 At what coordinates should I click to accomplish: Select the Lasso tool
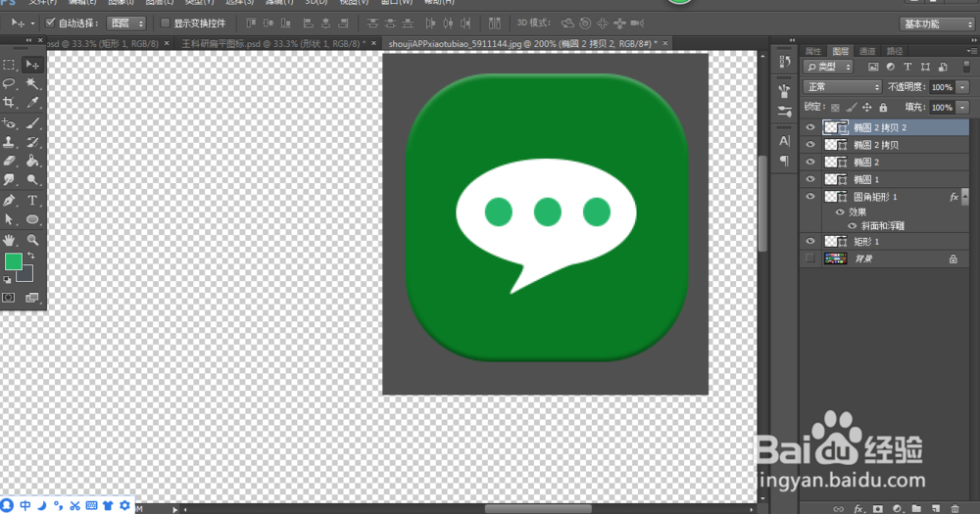pyautogui.click(x=10, y=83)
